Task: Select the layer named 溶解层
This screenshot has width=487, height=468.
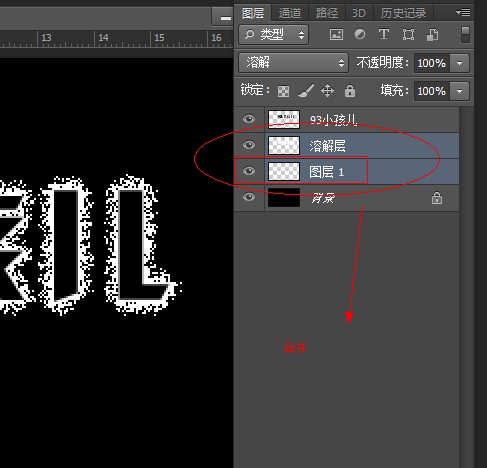Action: coord(347,145)
